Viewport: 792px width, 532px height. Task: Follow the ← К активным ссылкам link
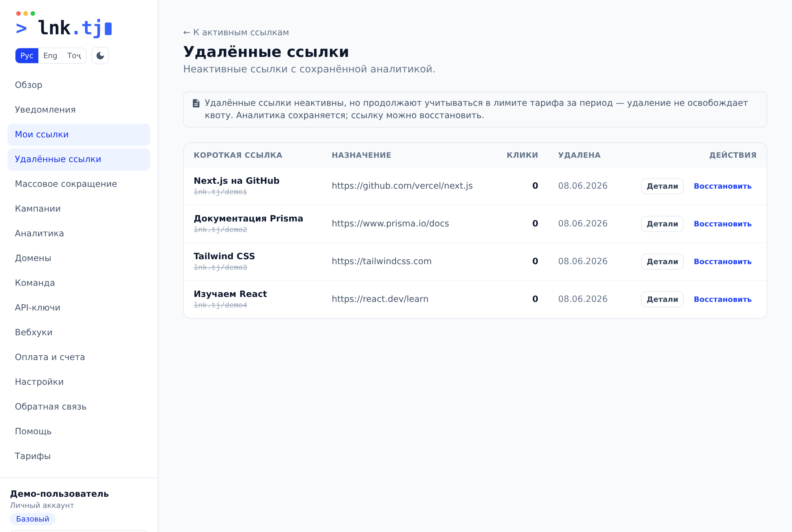(x=236, y=32)
